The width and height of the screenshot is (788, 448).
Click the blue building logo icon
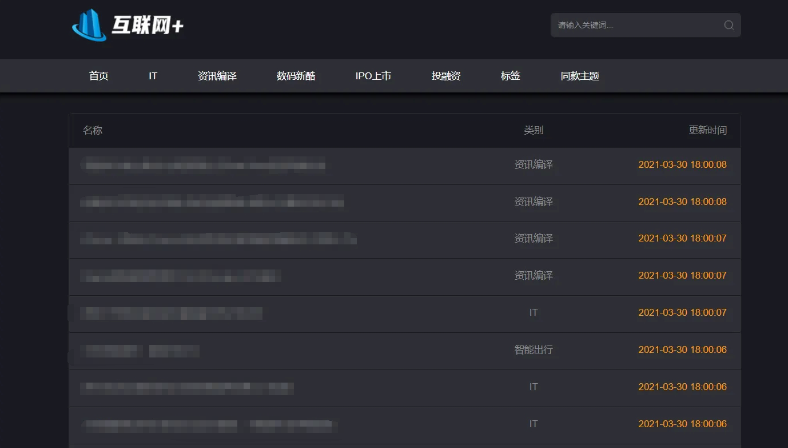(x=89, y=25)
